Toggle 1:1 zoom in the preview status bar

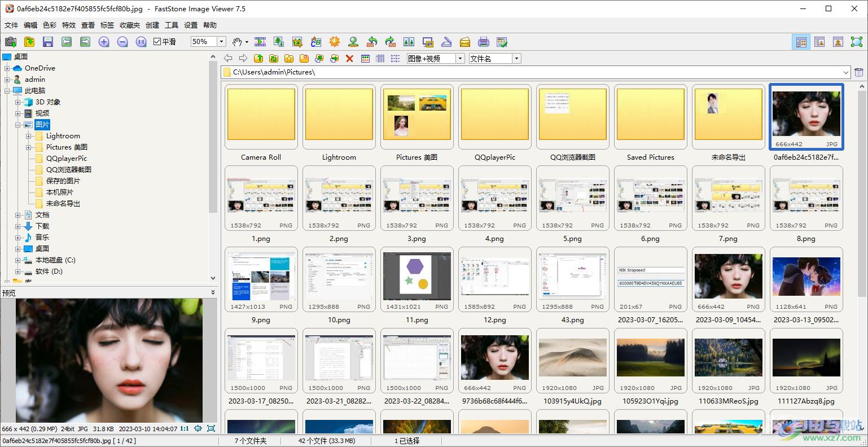click(185, 429)
